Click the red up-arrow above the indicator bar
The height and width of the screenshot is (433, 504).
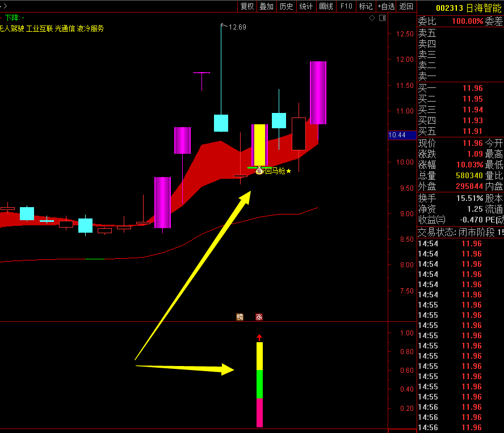(259, 338)
